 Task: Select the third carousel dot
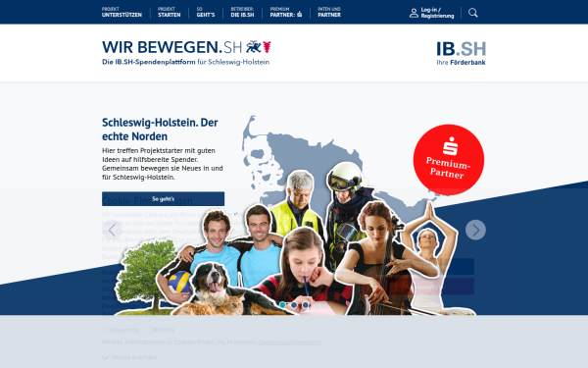[306, 305]
